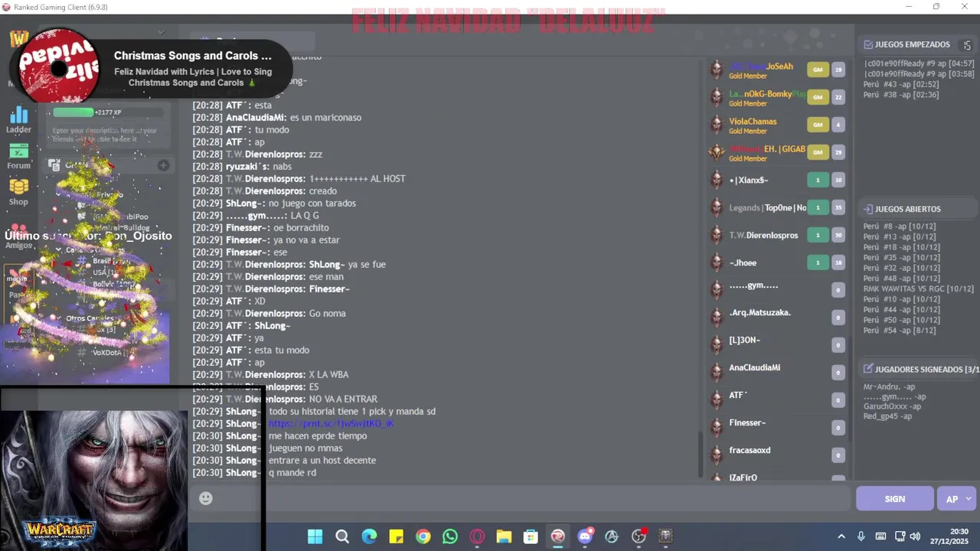Click .Arq.Matsuzaka. in the player list
Screen dimensions: 980x551
coord(759,313)
